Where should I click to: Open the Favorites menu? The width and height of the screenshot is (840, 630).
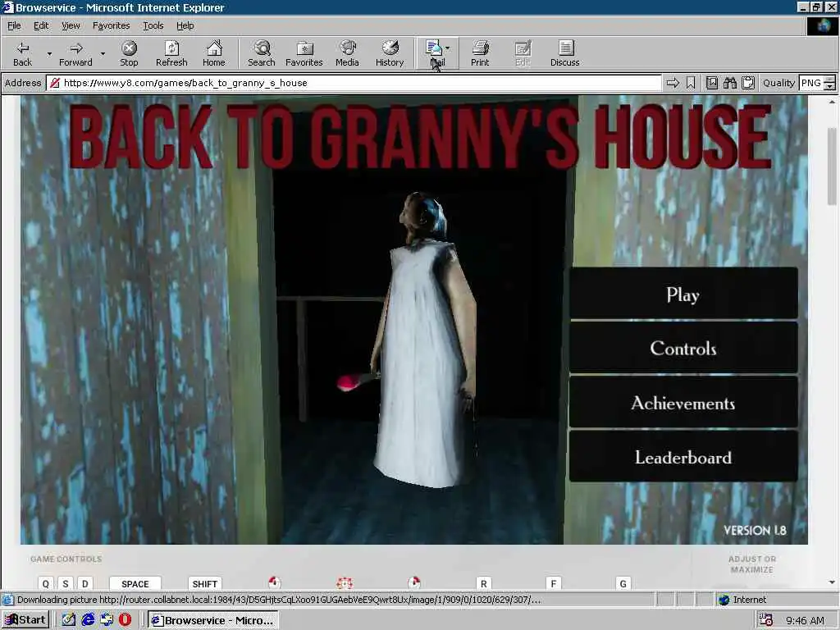click(x=111, y=25)
